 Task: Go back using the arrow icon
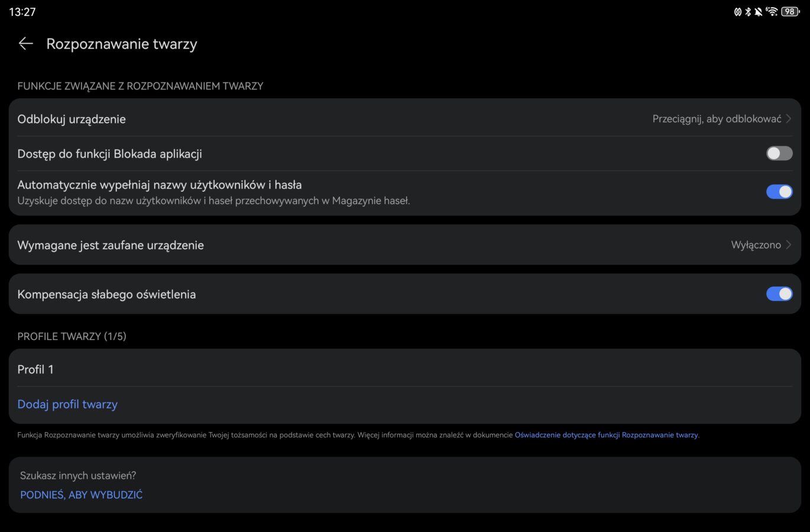pyautogui.click(x=25, y=43)
